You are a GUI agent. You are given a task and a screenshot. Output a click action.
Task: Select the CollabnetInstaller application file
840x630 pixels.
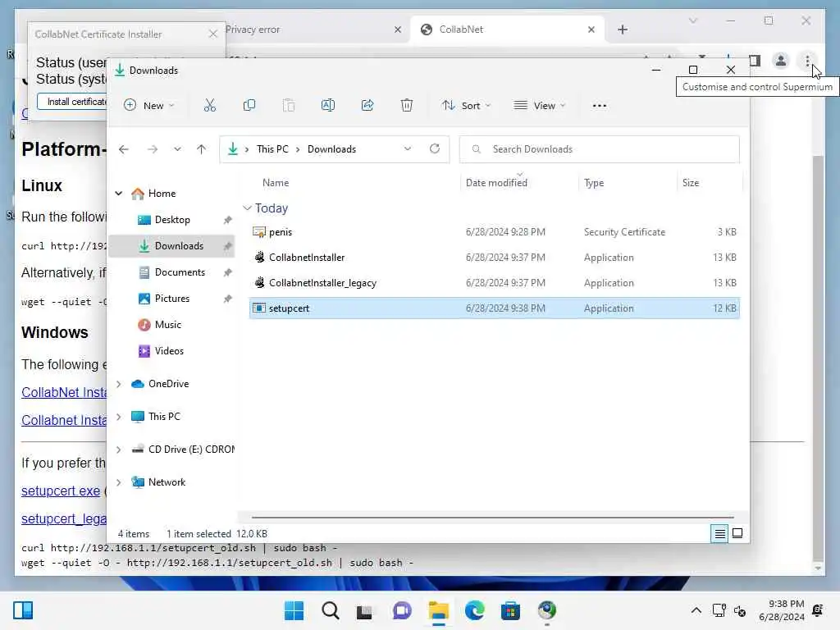pos(494,258)
